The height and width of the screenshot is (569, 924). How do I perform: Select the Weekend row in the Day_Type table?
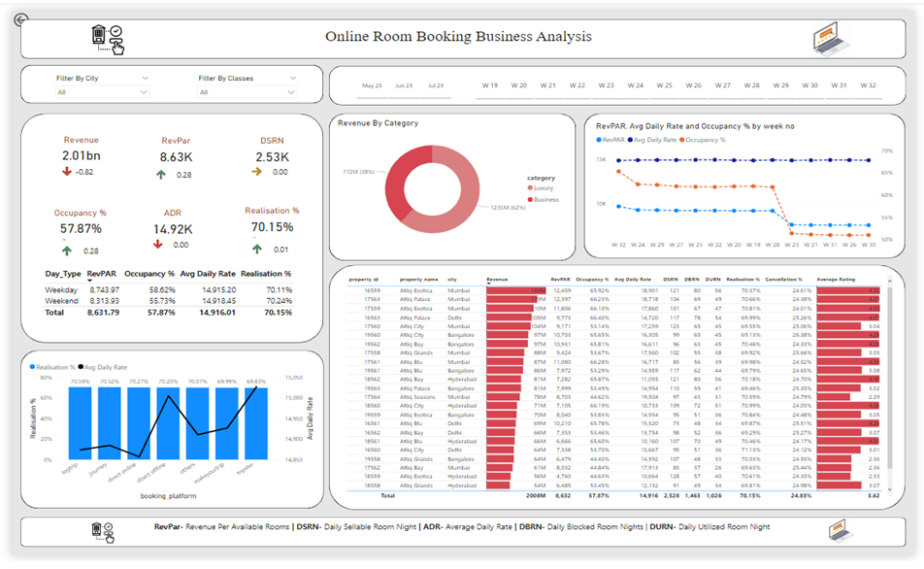click(60, 302)
